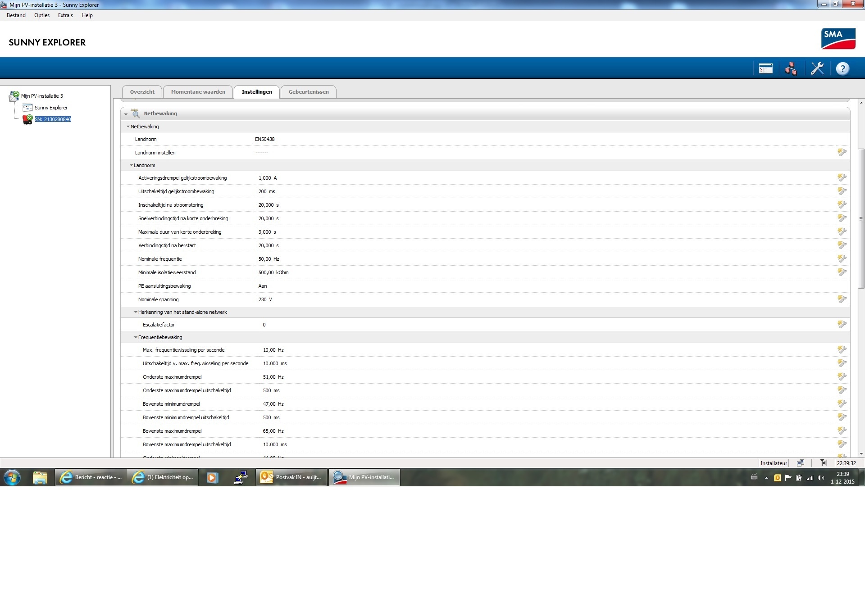Collapse the Landnorm subsection

click(131, 165)
